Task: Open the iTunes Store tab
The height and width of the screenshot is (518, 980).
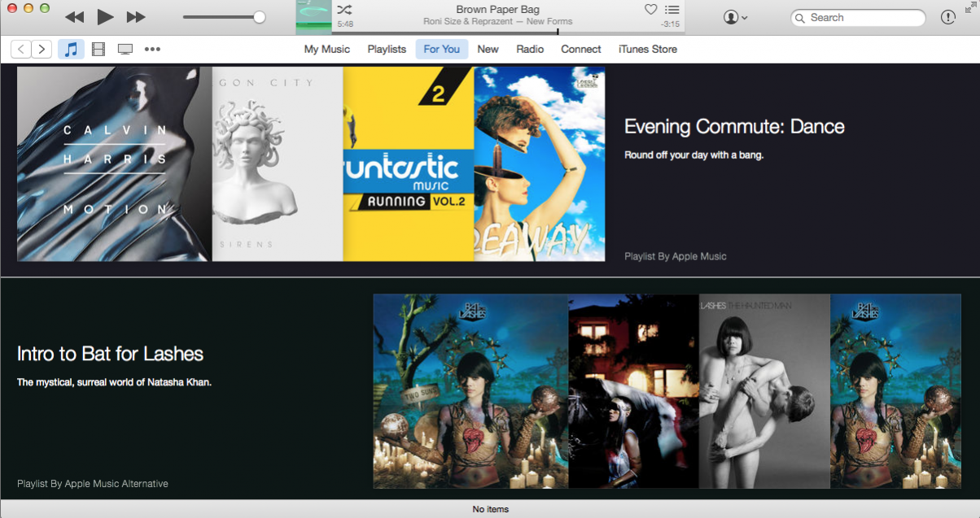Action: tap(648, 50)
